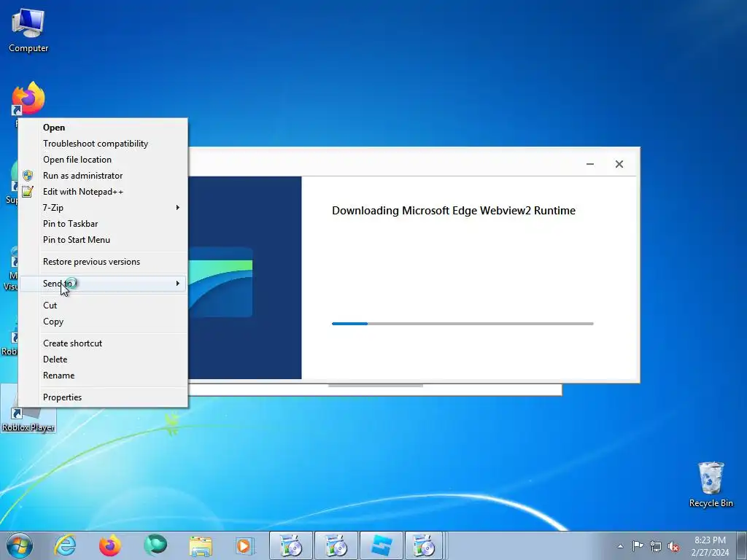Open the network tray icon
This screenshot has height=560, width=747.
(x=656, y=546)
